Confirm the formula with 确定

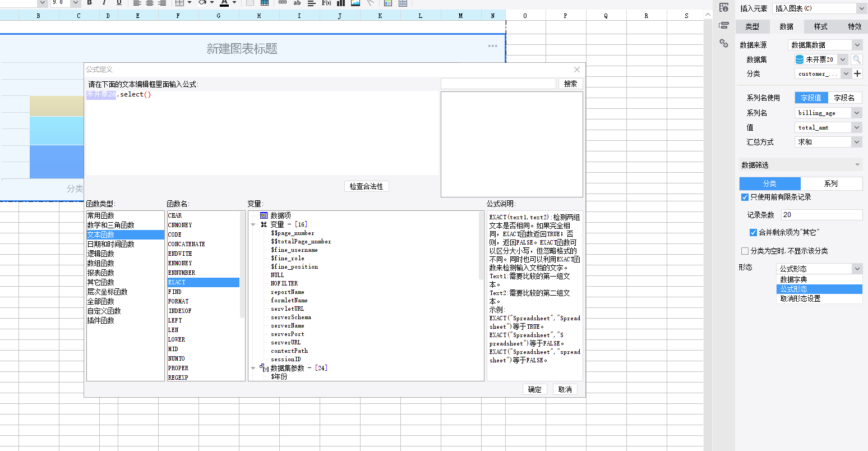(535, 389)
